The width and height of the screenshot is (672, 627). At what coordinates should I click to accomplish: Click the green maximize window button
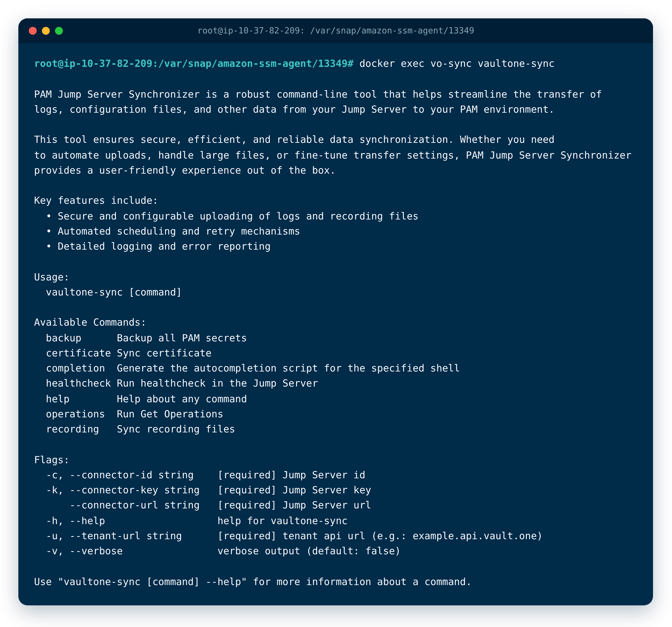pos(59,31)
